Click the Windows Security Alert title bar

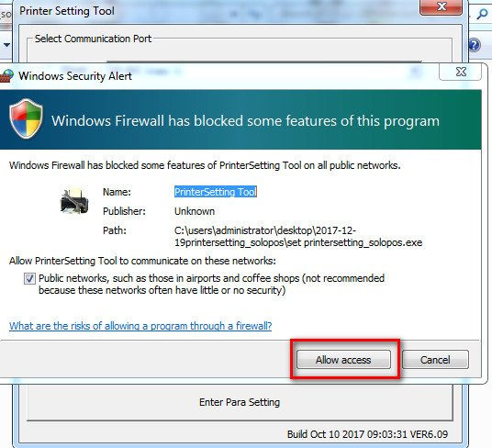point(219,76)
